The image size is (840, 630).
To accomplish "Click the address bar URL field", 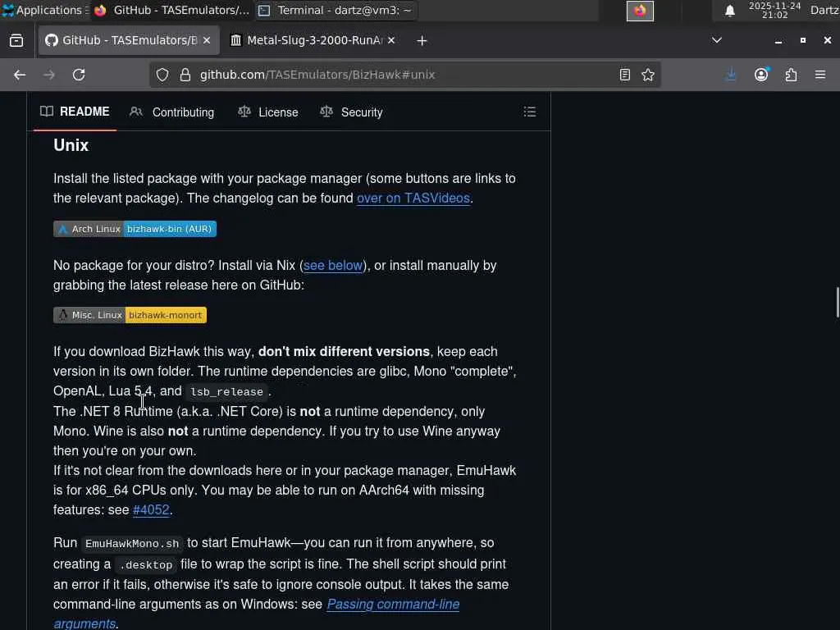I will tap(404, 75).
